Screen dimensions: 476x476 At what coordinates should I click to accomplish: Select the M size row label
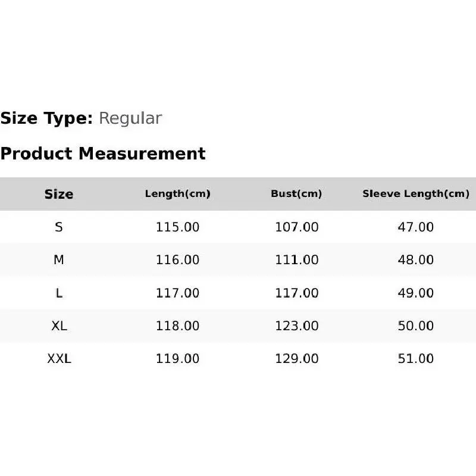[x=59, y=260]
